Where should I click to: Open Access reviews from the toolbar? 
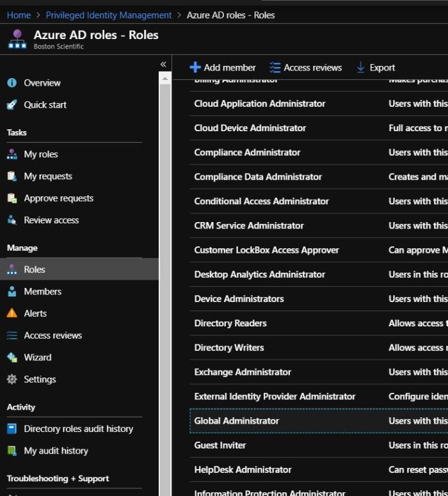[x=305, y=68]
